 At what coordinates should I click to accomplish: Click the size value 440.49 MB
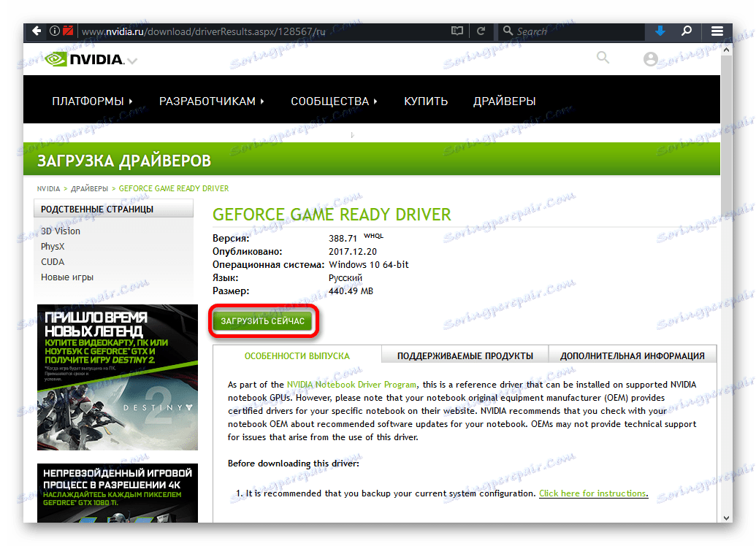click(351, 291)
